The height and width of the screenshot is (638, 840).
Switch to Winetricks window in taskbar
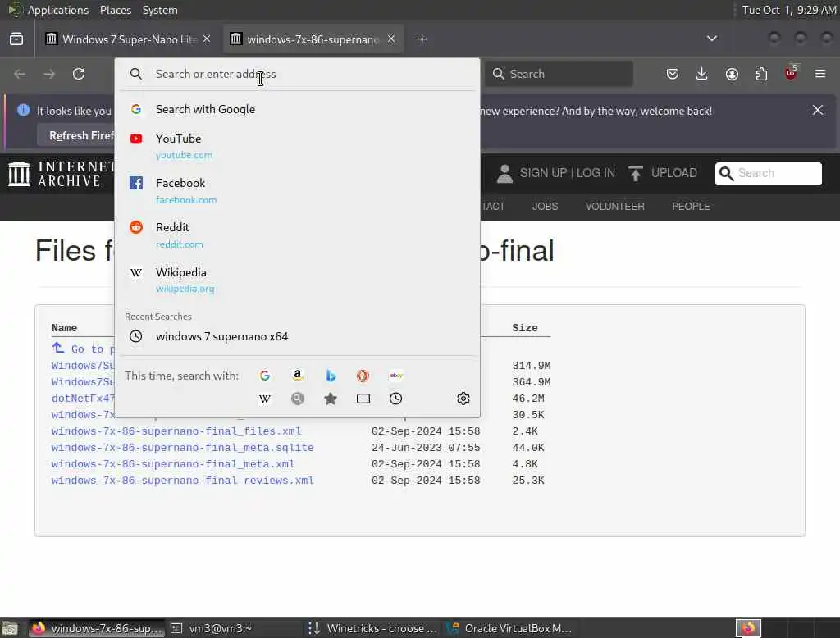point(373,628)
